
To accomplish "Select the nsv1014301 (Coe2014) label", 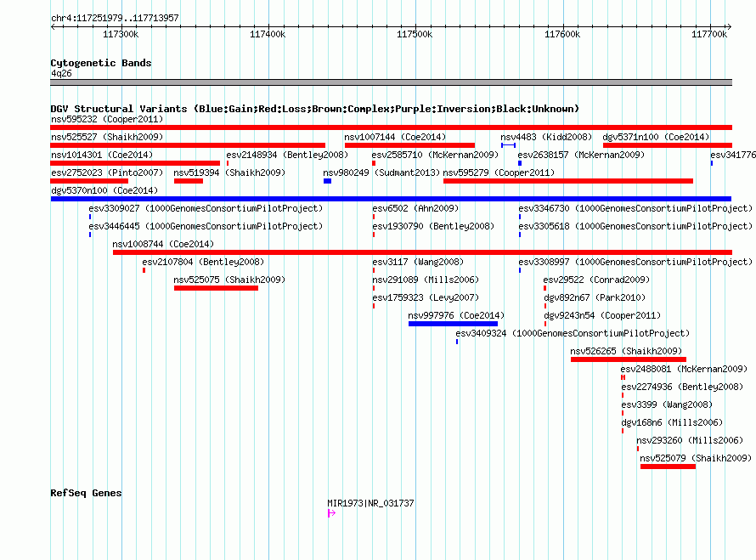I will (102, 155).
